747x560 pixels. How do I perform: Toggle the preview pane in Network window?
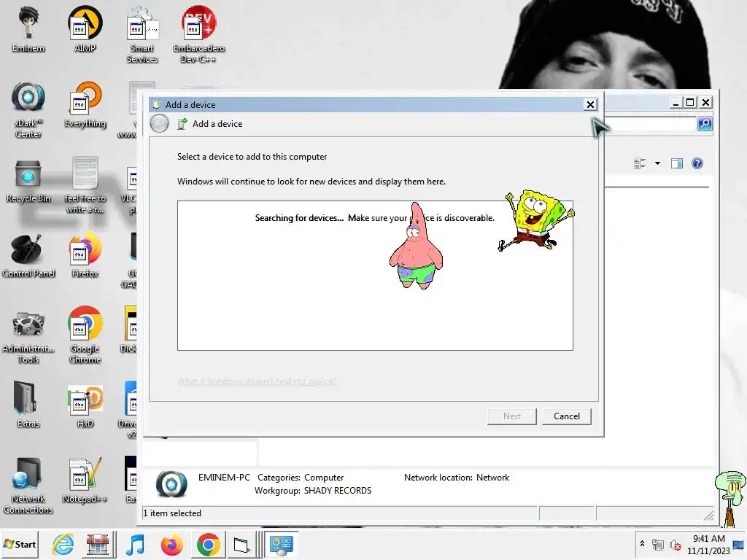[x=676, y=163]
